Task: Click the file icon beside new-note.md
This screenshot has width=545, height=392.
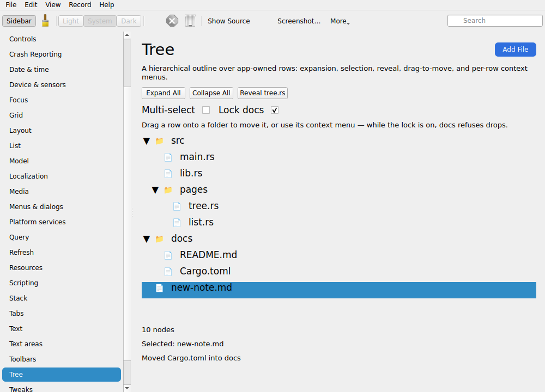Action: [159, 288]
